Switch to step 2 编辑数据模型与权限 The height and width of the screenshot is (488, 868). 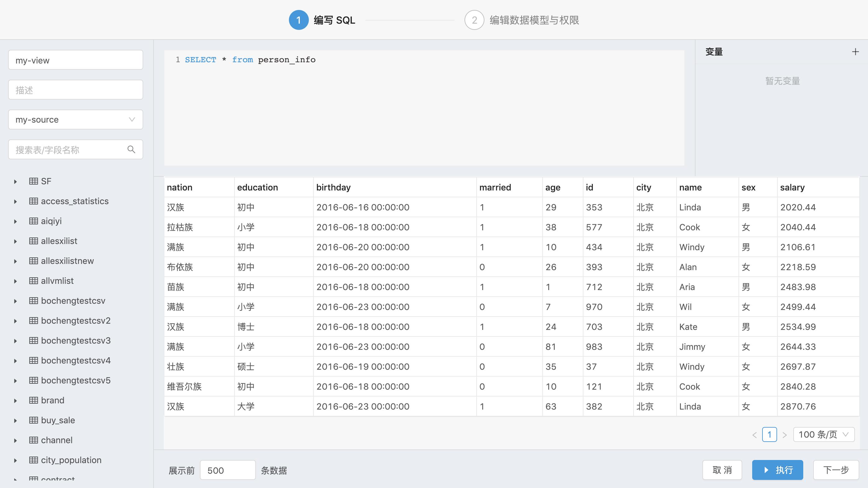point(522,20)
